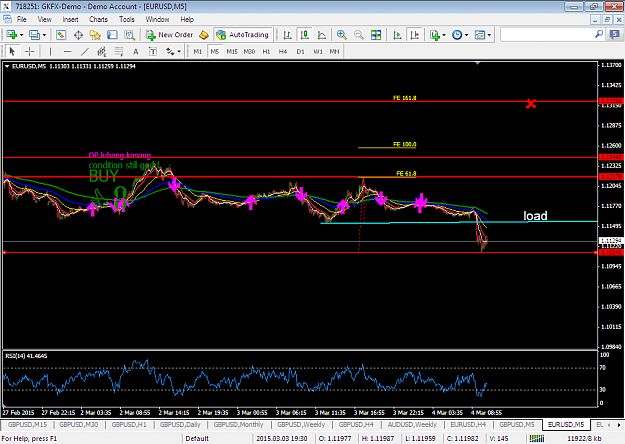Image resolution: width=625 pixels, height=444 pixels.
Task: Switch to the GBPUSD,M15 chart tab
Action: (x=27, y=425)
